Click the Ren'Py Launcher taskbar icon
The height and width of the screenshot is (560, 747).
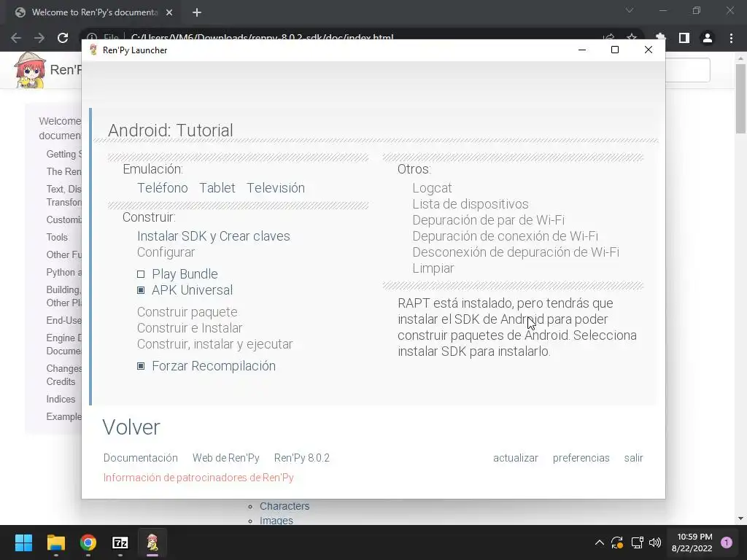click(152, 542)
